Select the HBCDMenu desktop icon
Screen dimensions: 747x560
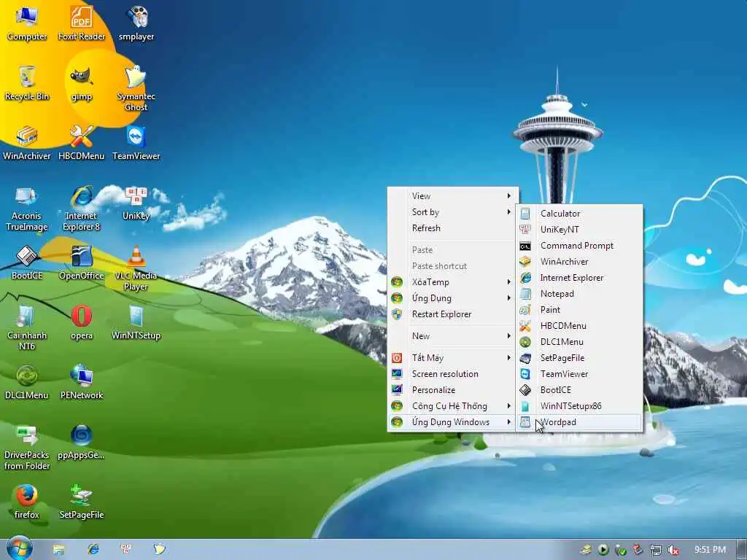(82, 143)
